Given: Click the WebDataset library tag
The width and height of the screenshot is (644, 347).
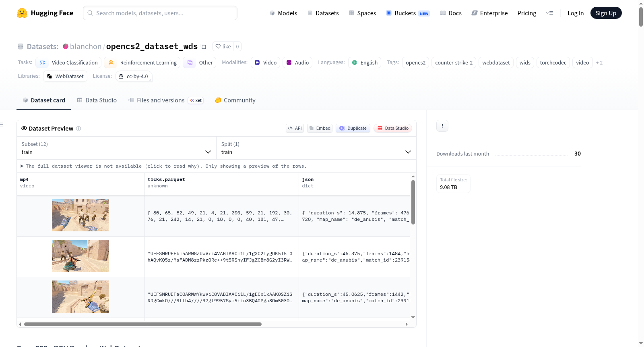Looking at the screenshot, I should click(x=65, y=76).
